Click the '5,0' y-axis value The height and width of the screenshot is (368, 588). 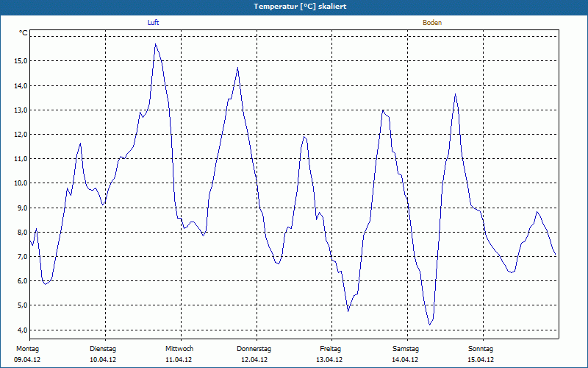(23, 305)
